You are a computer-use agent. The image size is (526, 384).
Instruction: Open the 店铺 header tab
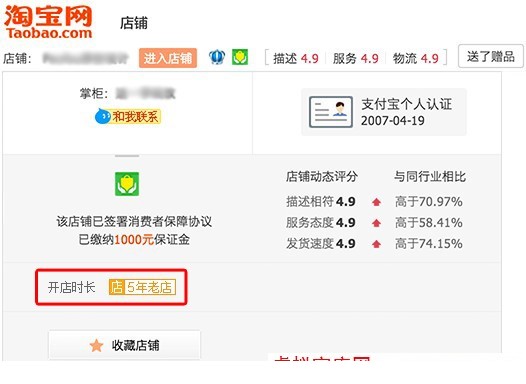134,23
